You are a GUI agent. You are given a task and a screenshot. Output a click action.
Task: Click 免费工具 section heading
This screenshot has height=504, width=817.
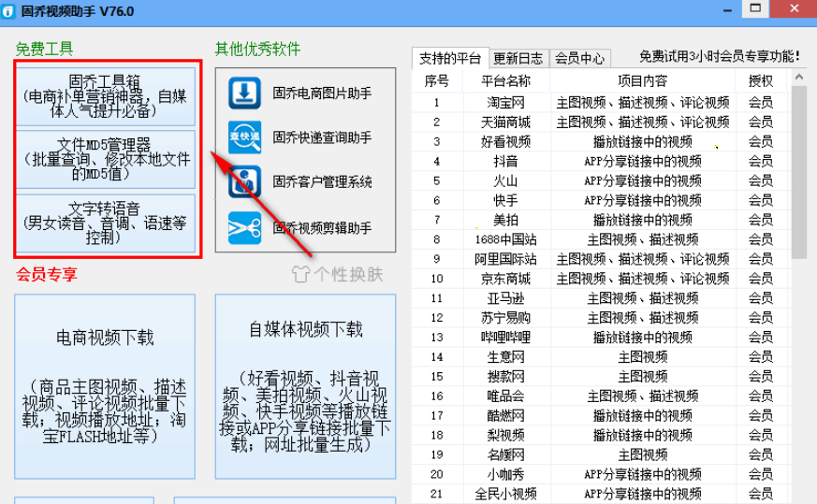pyautogui.click(x=44, y=49)
